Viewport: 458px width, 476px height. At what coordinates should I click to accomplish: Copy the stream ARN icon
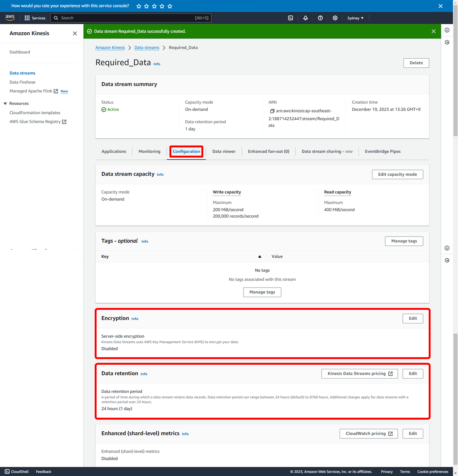click(272, 111)
